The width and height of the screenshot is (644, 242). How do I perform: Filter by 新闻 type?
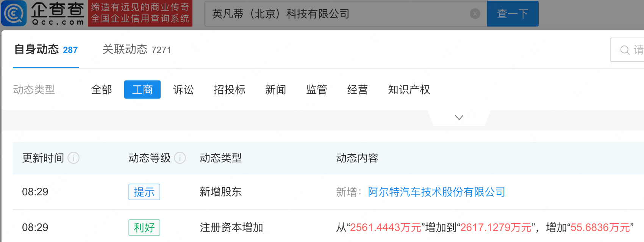(x=276, y=90)
